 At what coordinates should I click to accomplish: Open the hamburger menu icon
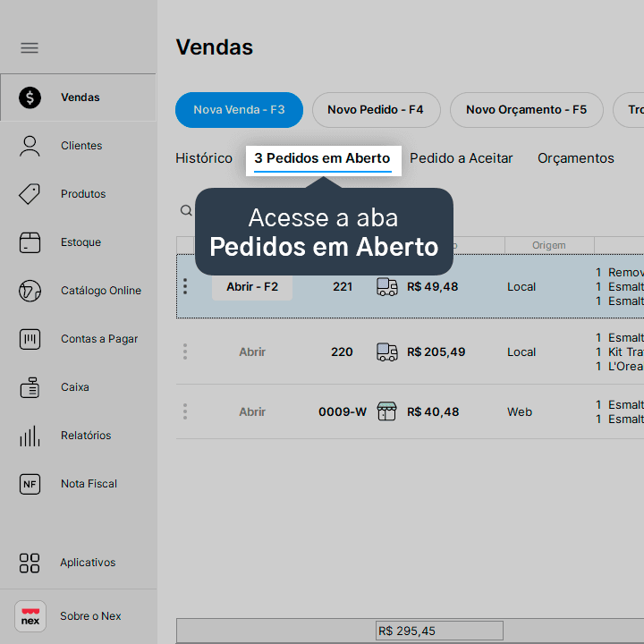coord(30,48)
